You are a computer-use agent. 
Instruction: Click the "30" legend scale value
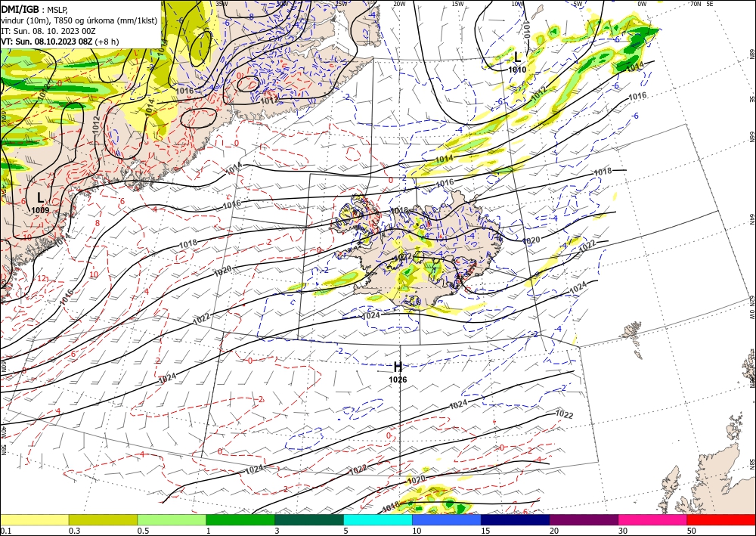click(622, 531)
